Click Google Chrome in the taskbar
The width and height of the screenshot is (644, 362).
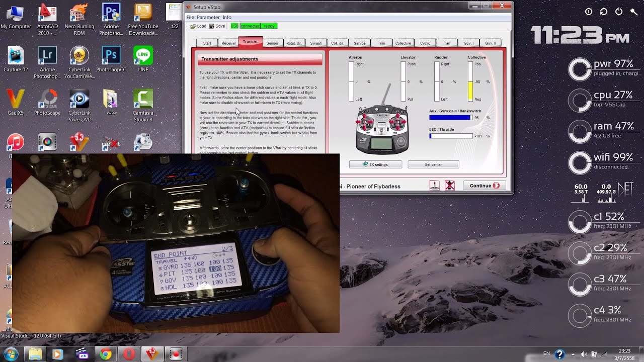pos(105,354)
